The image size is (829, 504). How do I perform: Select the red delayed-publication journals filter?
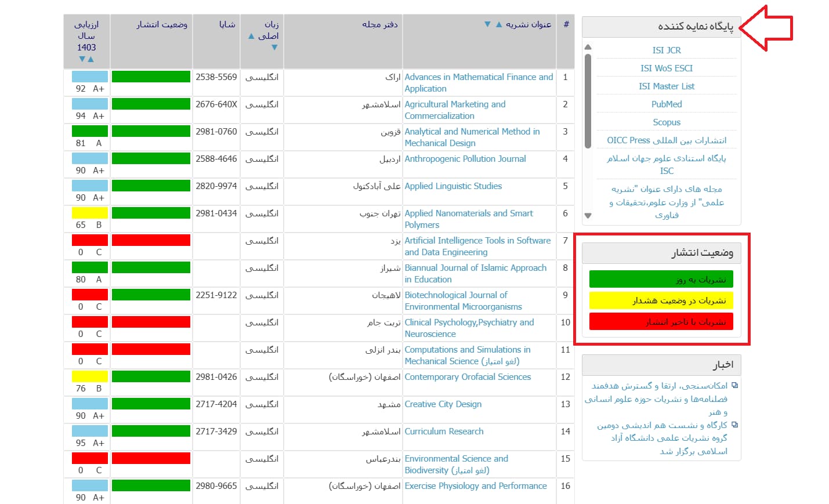661,322
